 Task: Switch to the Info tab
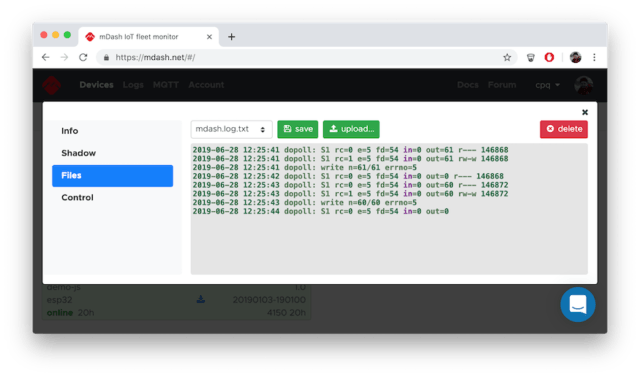113,131
